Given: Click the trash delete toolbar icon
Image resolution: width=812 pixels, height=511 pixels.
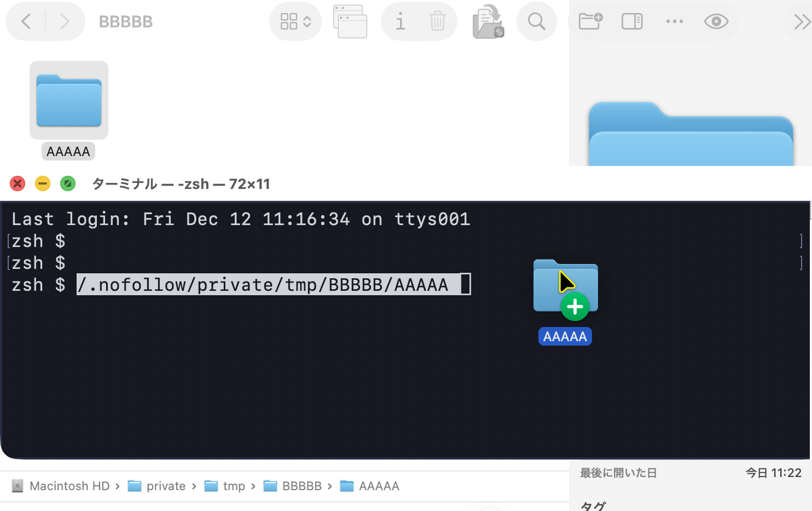Looking at the screenshot, I should [438, 21].
